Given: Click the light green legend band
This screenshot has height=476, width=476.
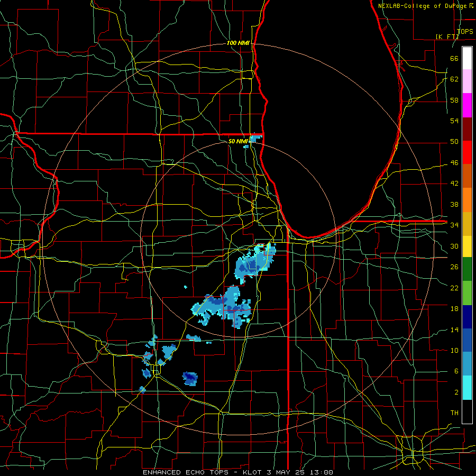Looking at the screenshot, I should 467,293.
